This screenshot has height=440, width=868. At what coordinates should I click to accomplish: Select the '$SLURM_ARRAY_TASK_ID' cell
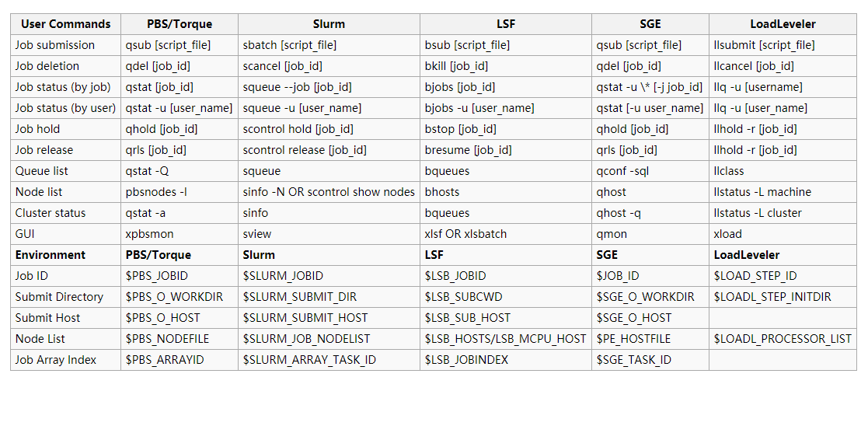click(309, 360)
